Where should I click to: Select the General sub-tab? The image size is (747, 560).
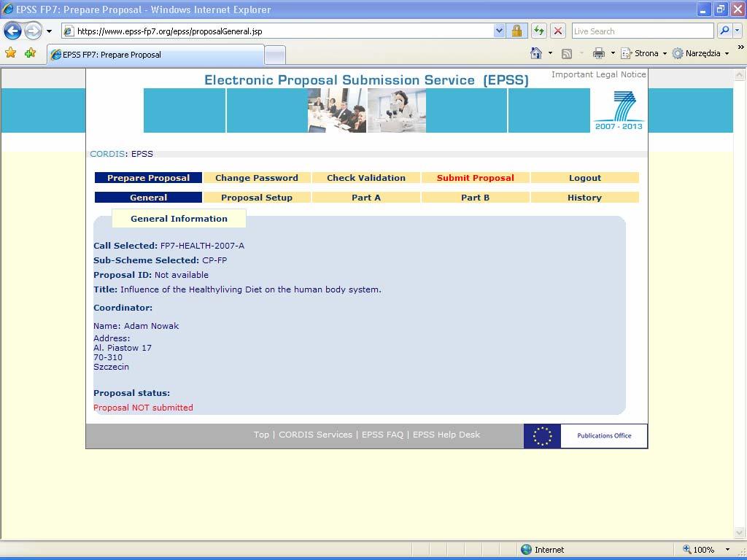click(x=148, y=197)
